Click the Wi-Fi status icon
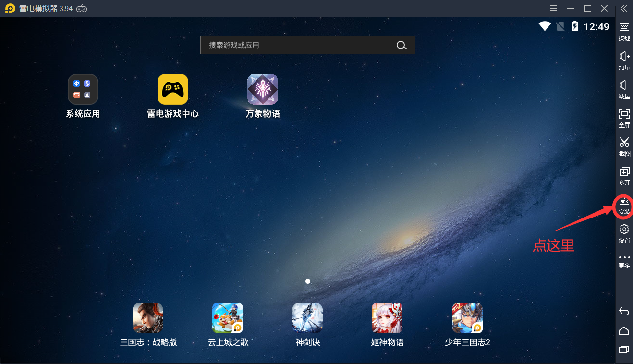Screen dimensions: 633x364 click(x=545, y=26)
